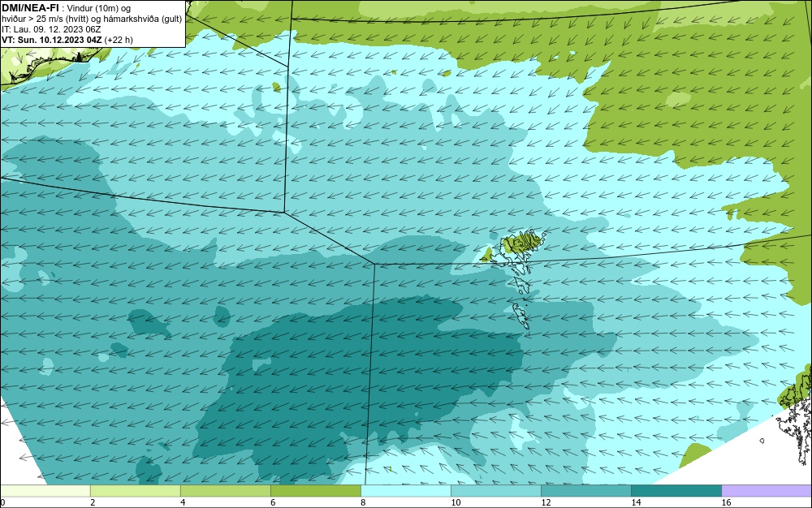Click the purple legend swatch above 16 m/s
The image size is (812, 508).
pyautogui.click(x=767, y=491)
